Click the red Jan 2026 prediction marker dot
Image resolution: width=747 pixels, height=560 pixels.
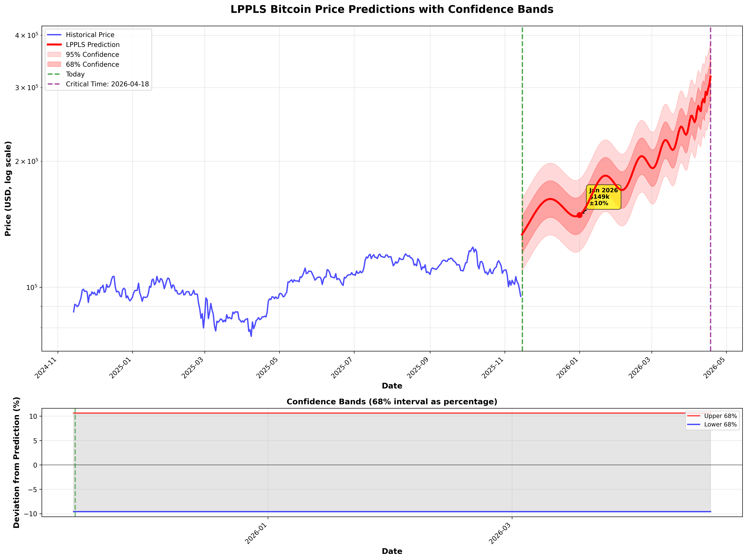[580, 215]
